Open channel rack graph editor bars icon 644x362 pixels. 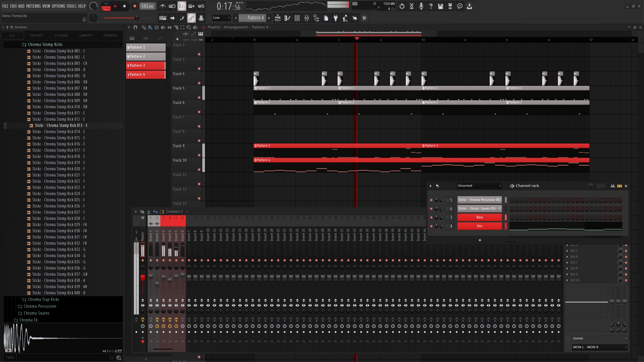pyautogui.click(x=613, y=186)
